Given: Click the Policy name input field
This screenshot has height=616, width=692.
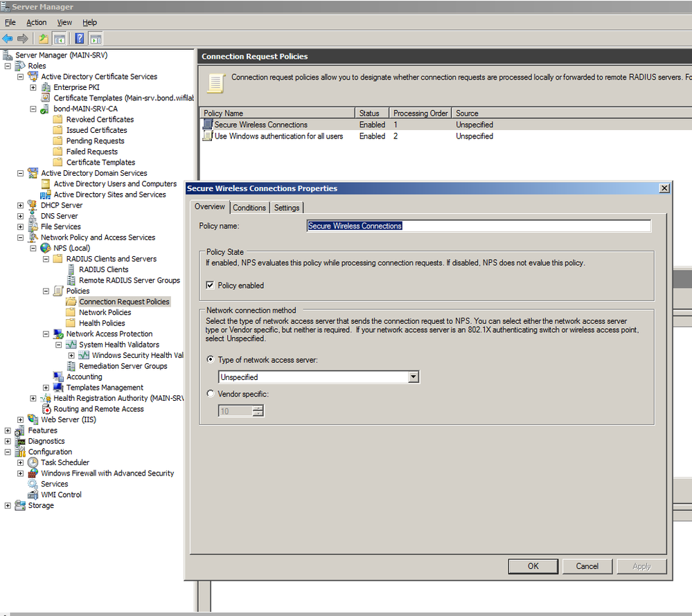Looking at the screenshot, I should [x=479, y=226].
